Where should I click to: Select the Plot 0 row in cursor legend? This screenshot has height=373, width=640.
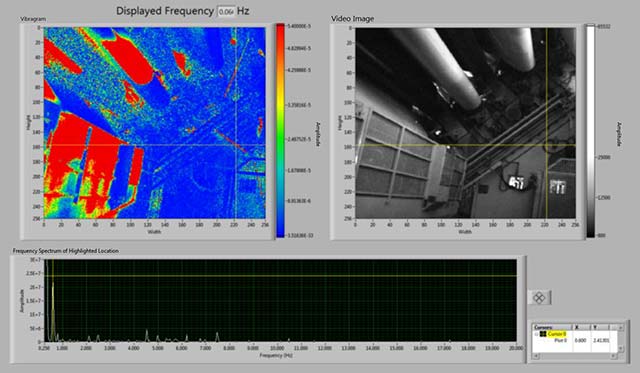(575, 340)
